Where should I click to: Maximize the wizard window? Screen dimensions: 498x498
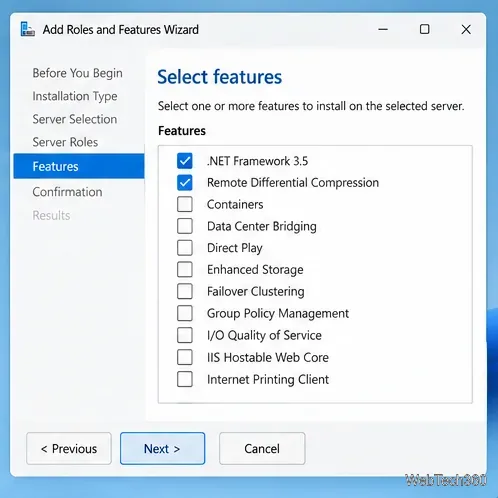[x=424, y=29]
